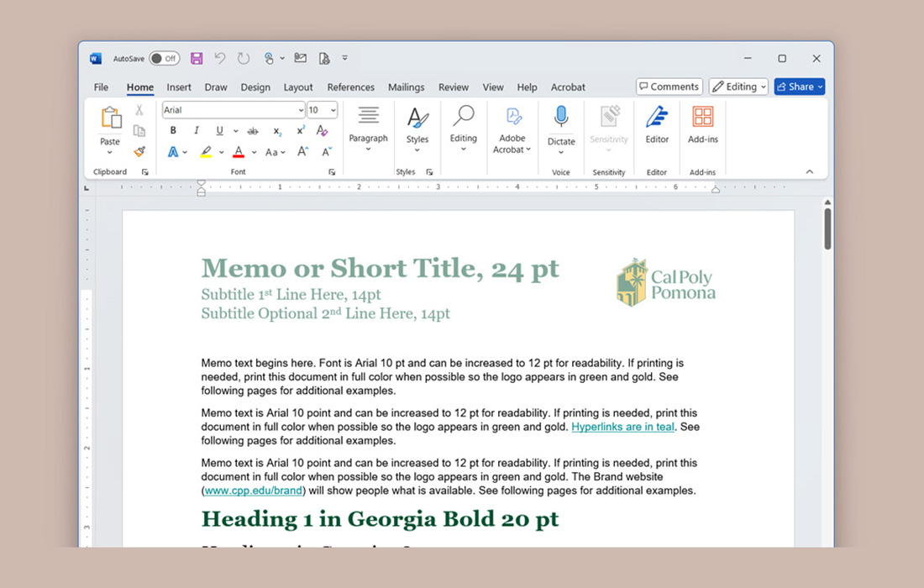Screen dimensions: 924x588
Task: Select the Format Painter brush icon
Action: 139,151
